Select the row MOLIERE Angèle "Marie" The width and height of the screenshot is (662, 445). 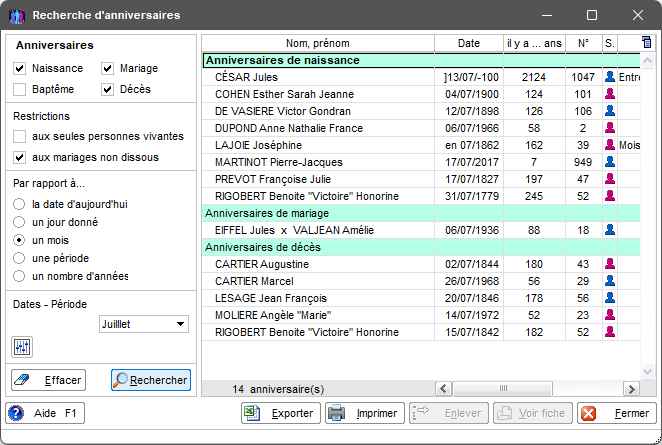click(x=421, y=315)
